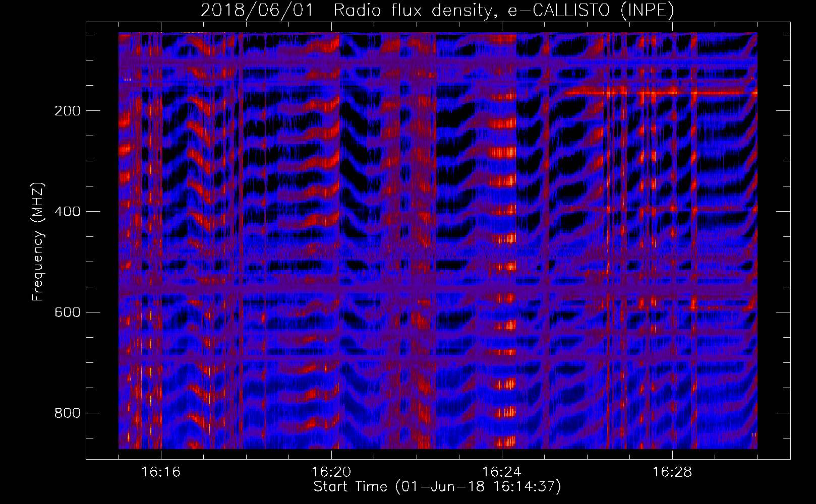Click the 200 frequency tick label

pos(67,111)
